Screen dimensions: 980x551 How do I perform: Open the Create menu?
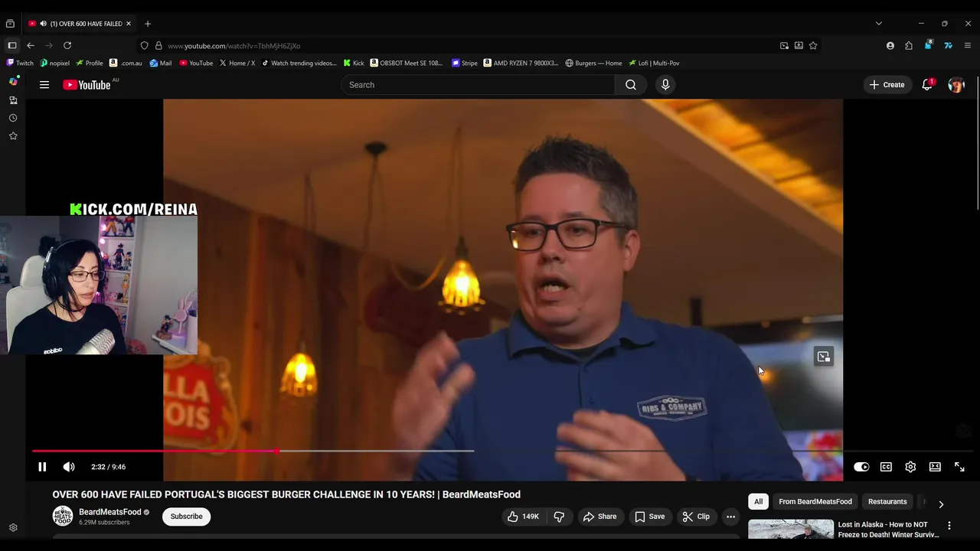click(x=887, y=85)
